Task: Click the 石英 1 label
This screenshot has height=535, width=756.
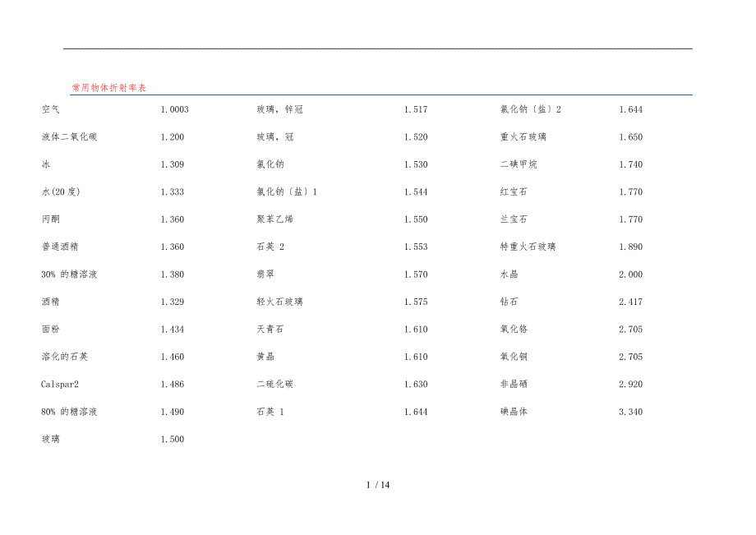Action: point(270,412)
